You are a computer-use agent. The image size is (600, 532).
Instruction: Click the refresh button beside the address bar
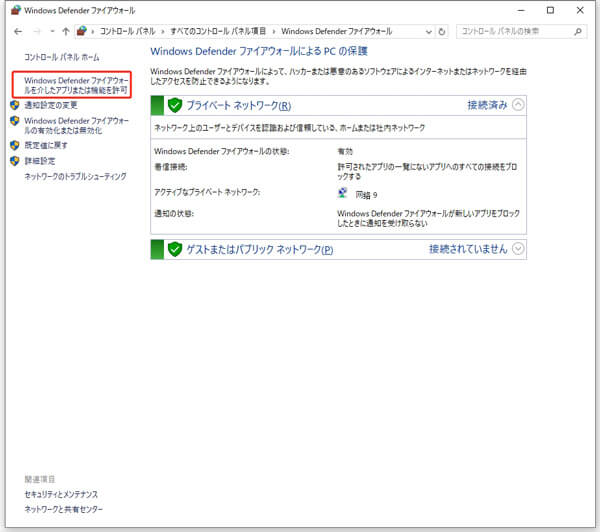pos(442,32)
